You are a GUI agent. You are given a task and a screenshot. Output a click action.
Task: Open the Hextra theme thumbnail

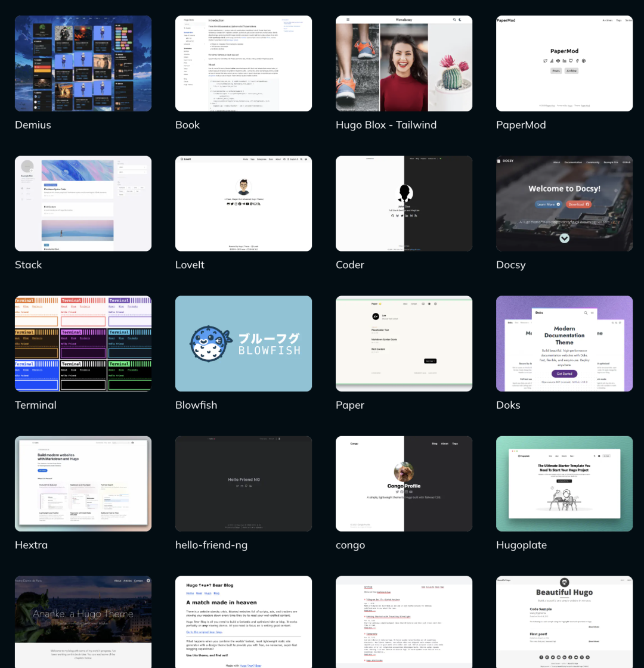pyautogui.click(x=83, y=483)
